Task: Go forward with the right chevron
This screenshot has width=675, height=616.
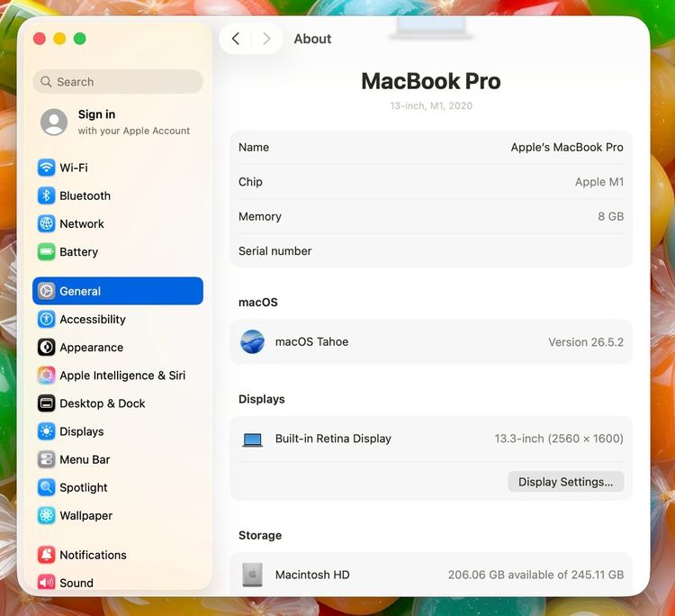Action: tap(267, 39)
